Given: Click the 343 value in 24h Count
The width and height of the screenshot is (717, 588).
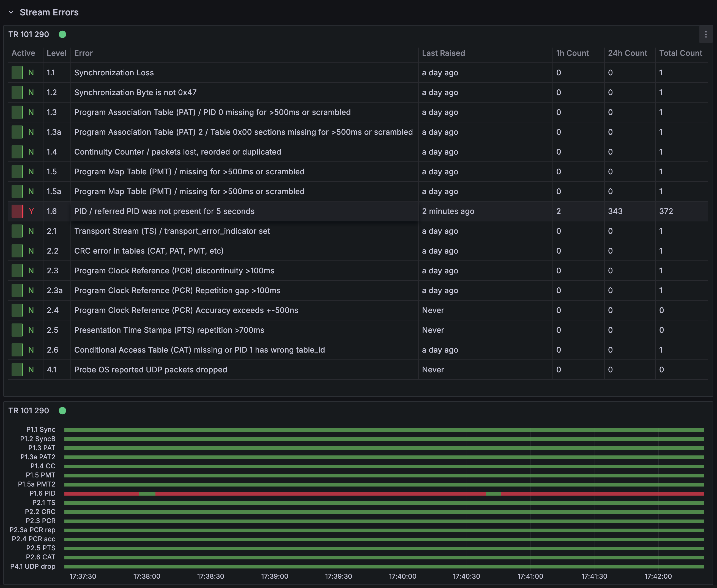Looking at the screenshot, I should 615,211.
